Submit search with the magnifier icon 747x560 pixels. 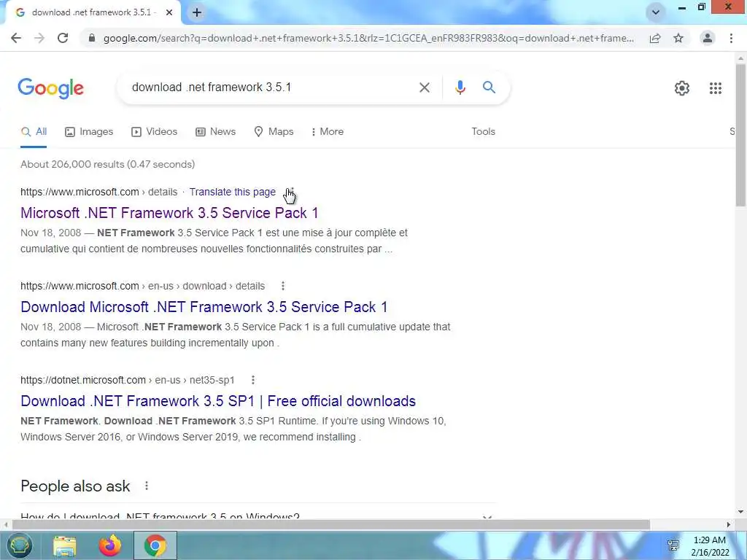pyautogui.click(x=489, y=87)
